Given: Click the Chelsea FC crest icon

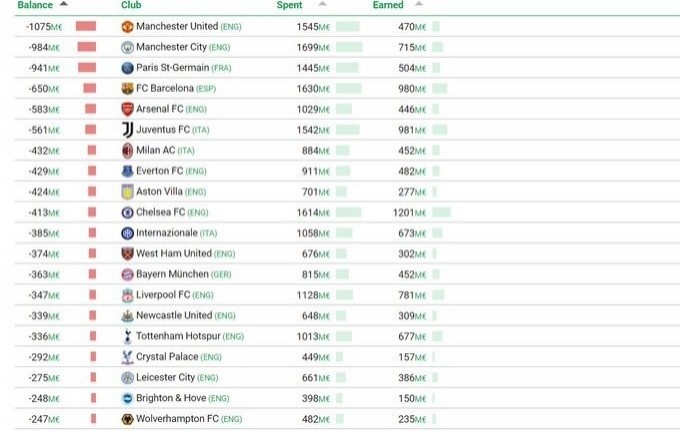Looking at the screenshot, I should tap(127, 212).
